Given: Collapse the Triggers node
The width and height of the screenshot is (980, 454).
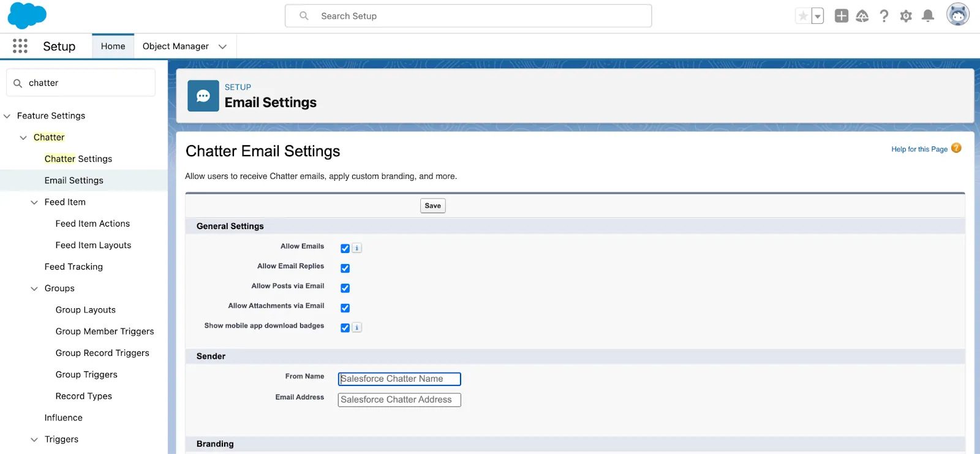Looking at the screenshot, I should pos(34,439).
